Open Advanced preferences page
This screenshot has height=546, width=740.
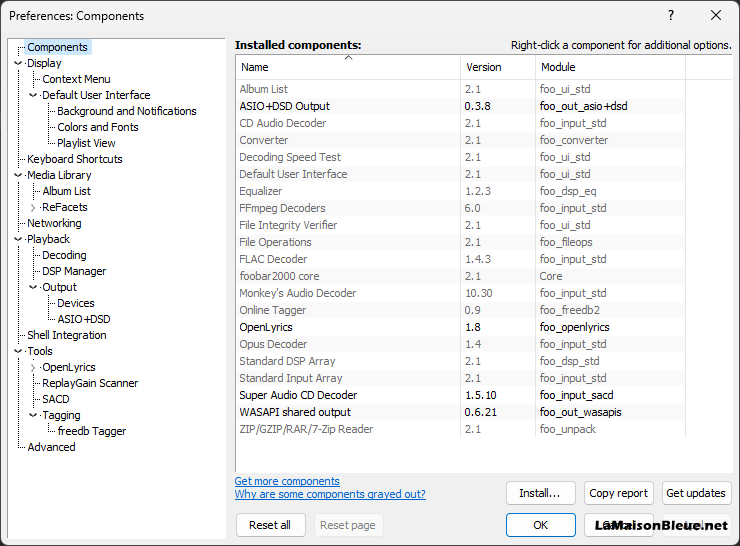[51, 447]
